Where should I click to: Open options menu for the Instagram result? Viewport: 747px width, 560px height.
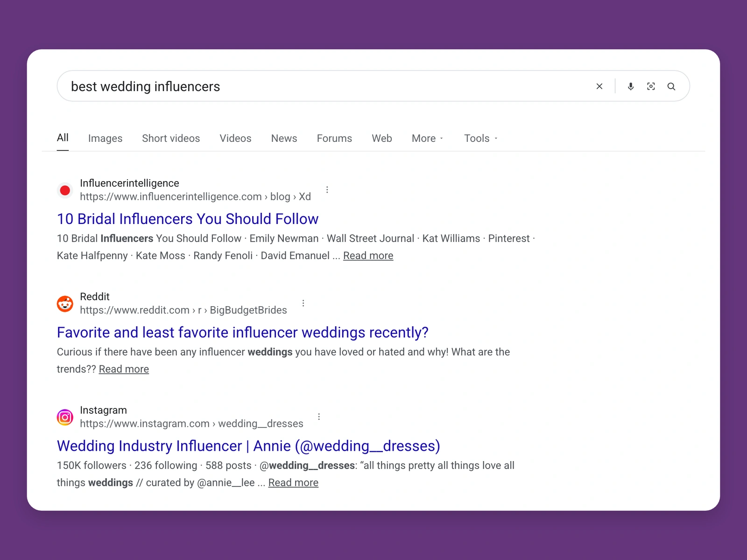pyautogui.click(x=319, y=417)
